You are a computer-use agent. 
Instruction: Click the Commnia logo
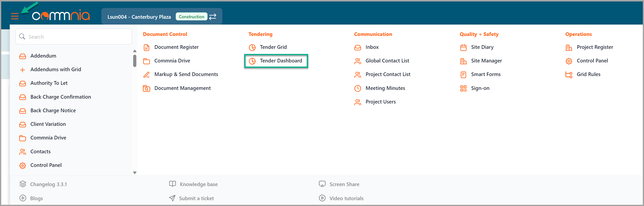(61, 15)
